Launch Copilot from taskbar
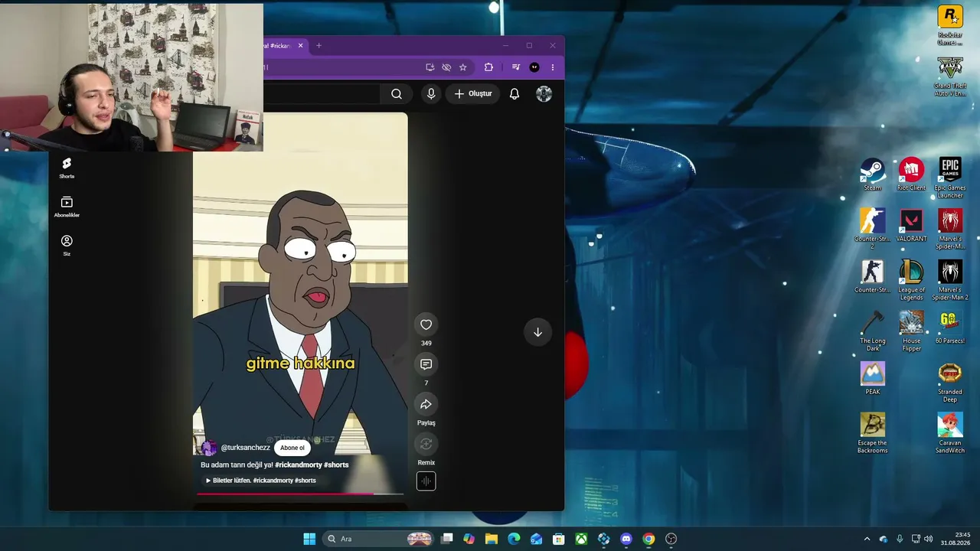 click(x=469, y=539)
